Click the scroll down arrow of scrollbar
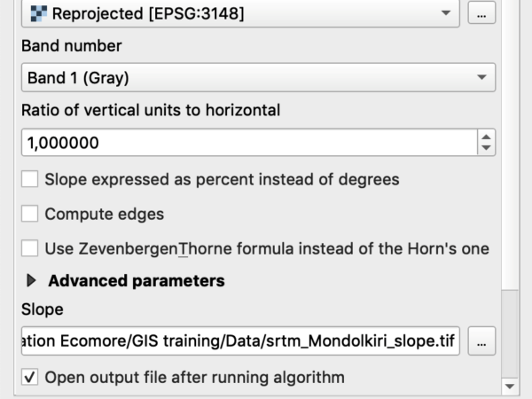 (509, 387)
